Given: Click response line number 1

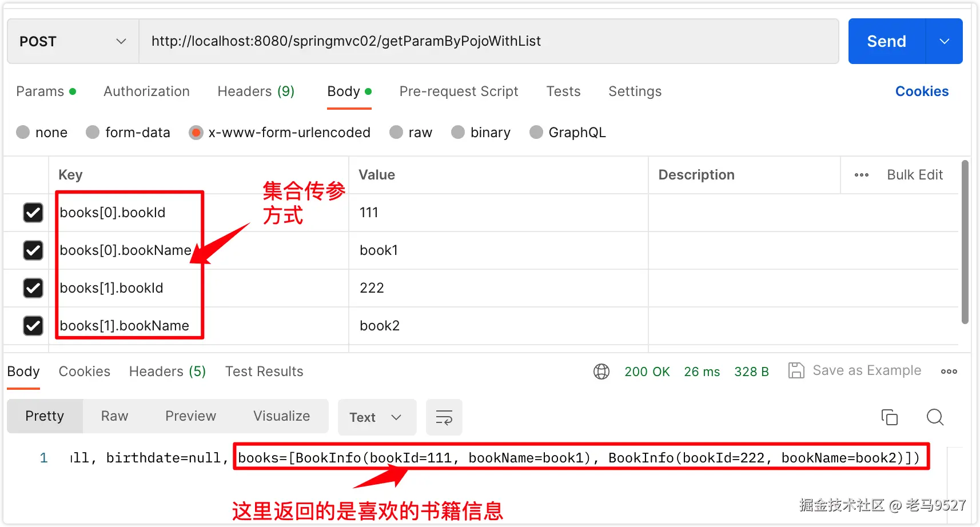Looking at the screenshot, I should pos(43,458).
